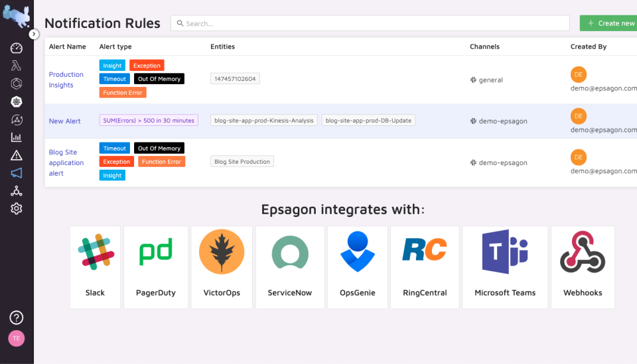Open the bar chart metrics sidebar icon
The width and height of the screenshot is (637, 364).
pos(17,137)
